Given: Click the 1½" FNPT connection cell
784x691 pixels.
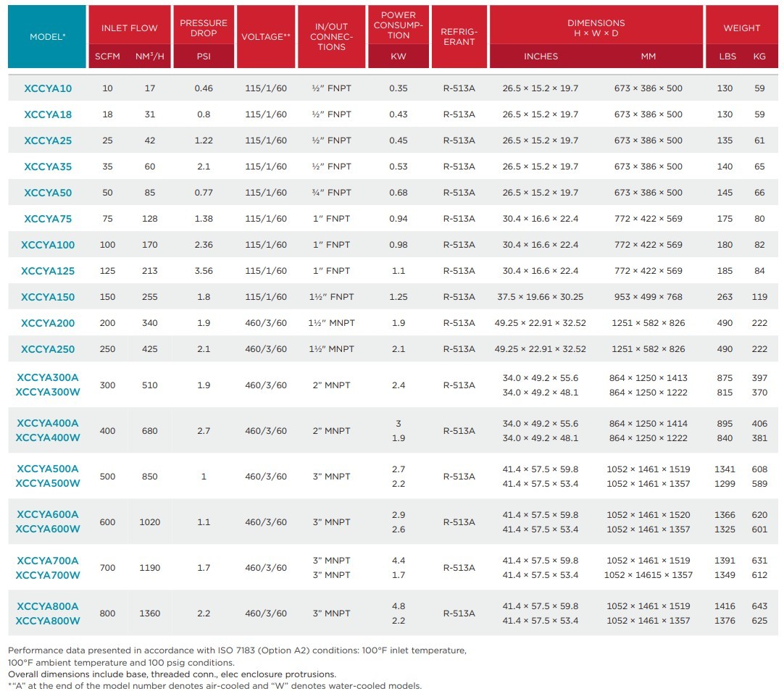Looking at the screenshot, I should click(x=331, y=297).
